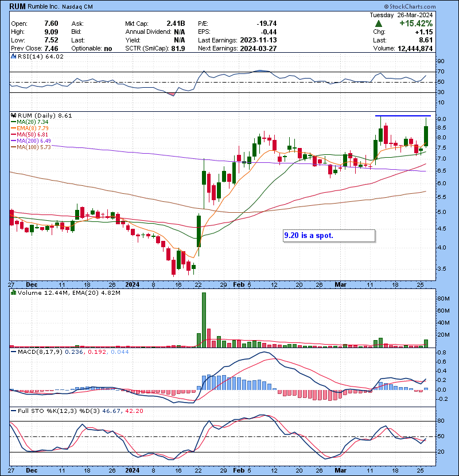Click the Optionable: no entry

[x=92, y=48]
